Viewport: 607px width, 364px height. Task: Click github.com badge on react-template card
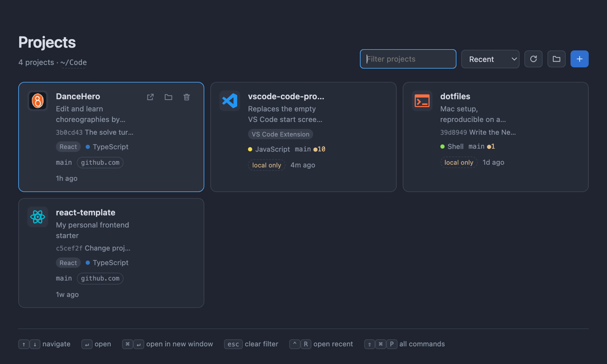tap(100, 279)
